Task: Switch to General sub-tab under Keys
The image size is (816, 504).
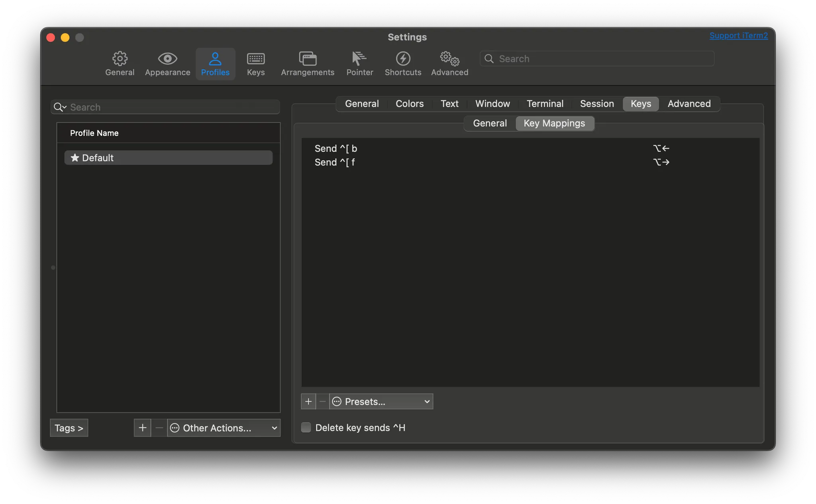Action: tap(490, 124)
